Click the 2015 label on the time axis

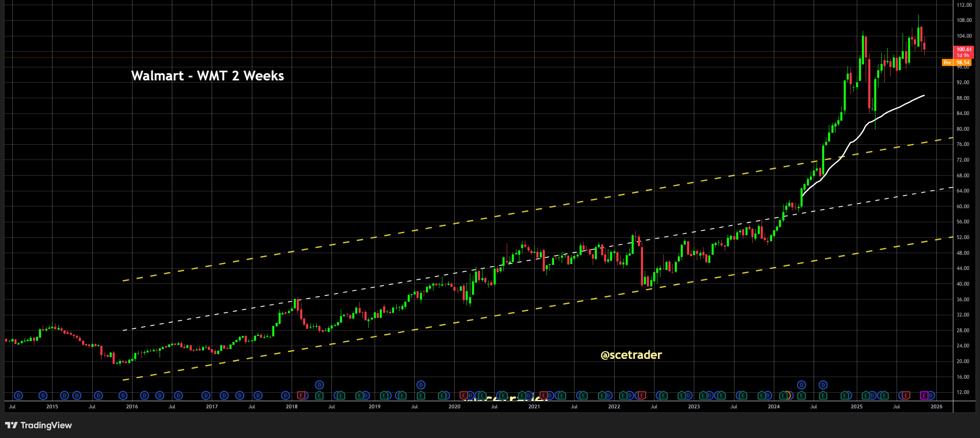point(52,407)
